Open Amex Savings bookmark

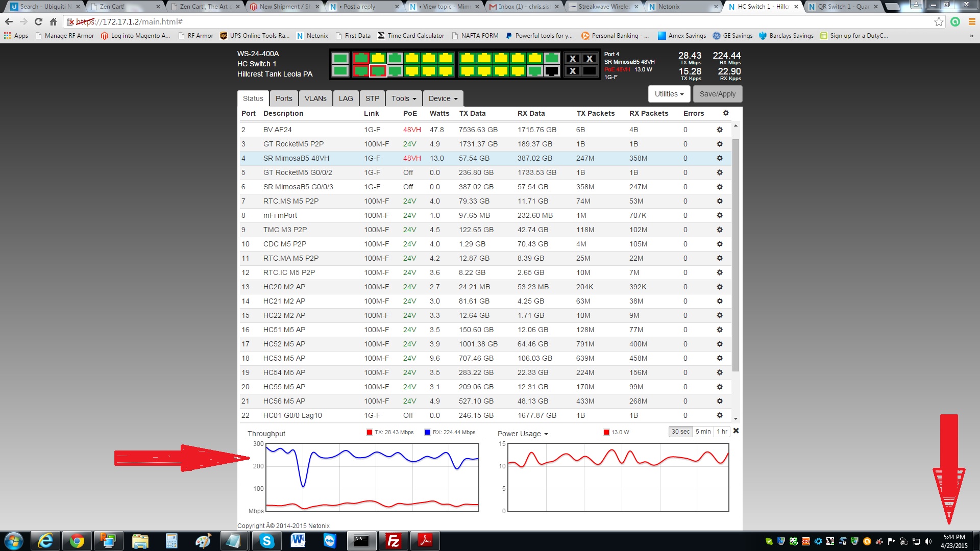tap(682, 36)
